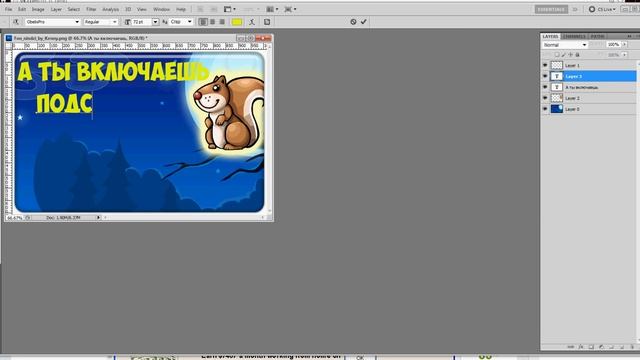Viewport: 640px width, 360px height.
Task: Lock position icon in Layers panel
Action: tap(571, 55)
